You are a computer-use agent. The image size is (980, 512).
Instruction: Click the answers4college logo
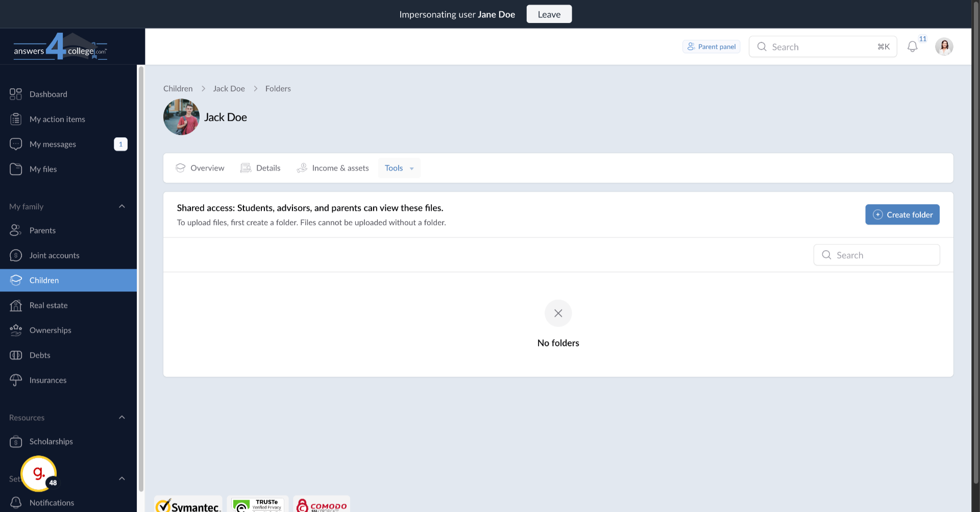point(60,46)
